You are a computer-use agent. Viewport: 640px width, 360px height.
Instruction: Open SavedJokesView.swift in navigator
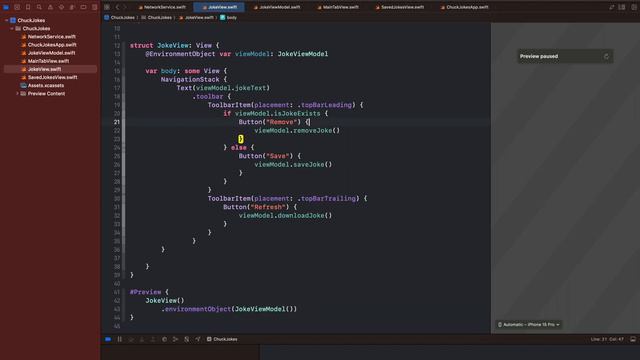pyautogui.click(x=52, y=77)
